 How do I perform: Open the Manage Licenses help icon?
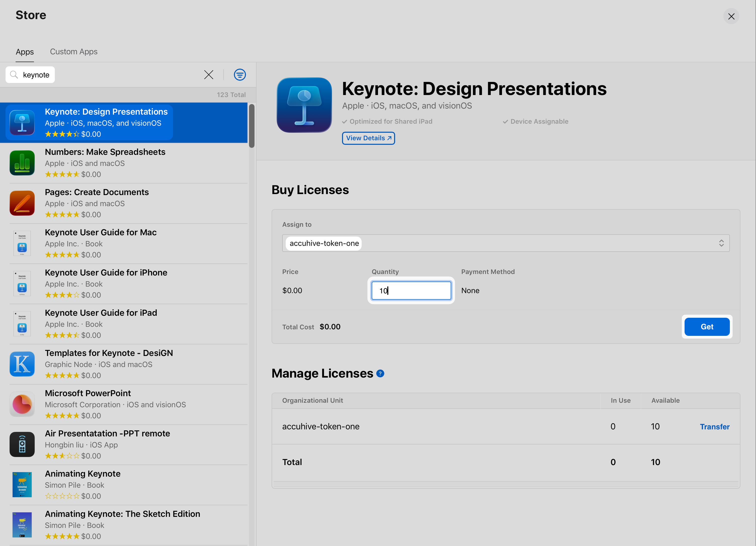[380, 374]
